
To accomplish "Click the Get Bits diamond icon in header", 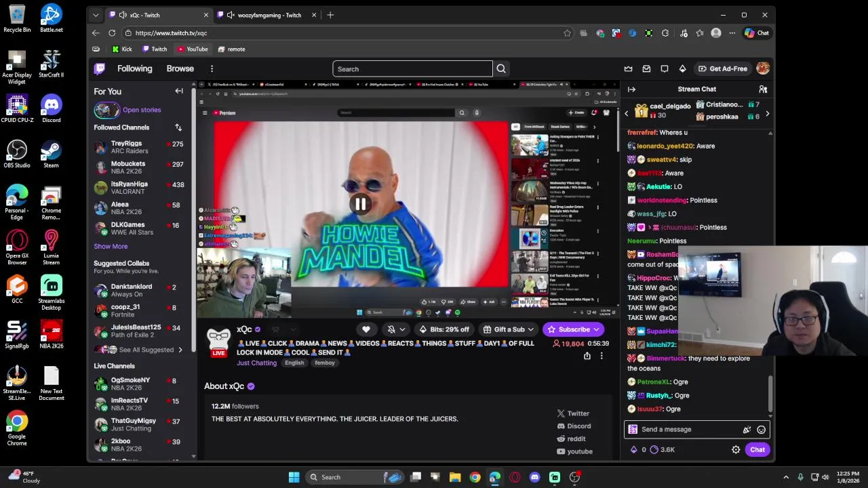I will point(682,68).
